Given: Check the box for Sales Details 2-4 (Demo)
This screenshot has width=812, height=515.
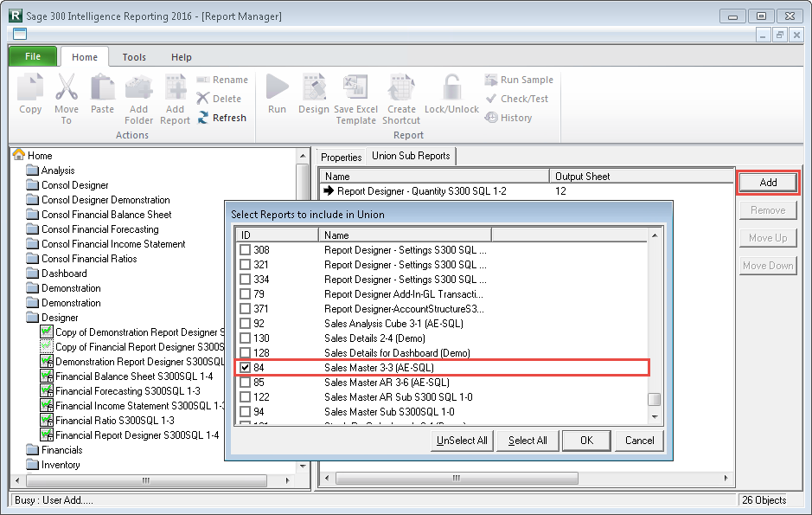Looking at the screenshot, I should (245, 338).
